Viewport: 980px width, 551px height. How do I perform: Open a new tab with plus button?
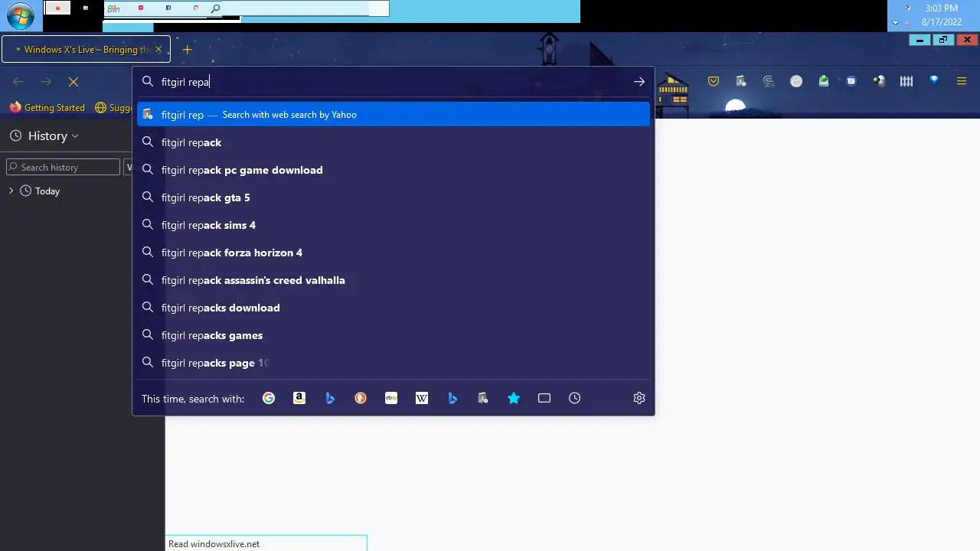tap(187, 50)
